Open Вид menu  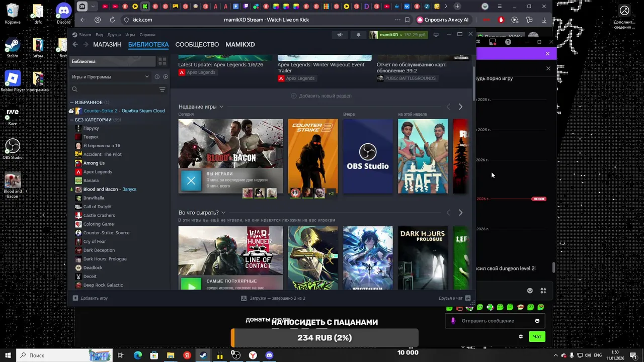pos(99,35)
